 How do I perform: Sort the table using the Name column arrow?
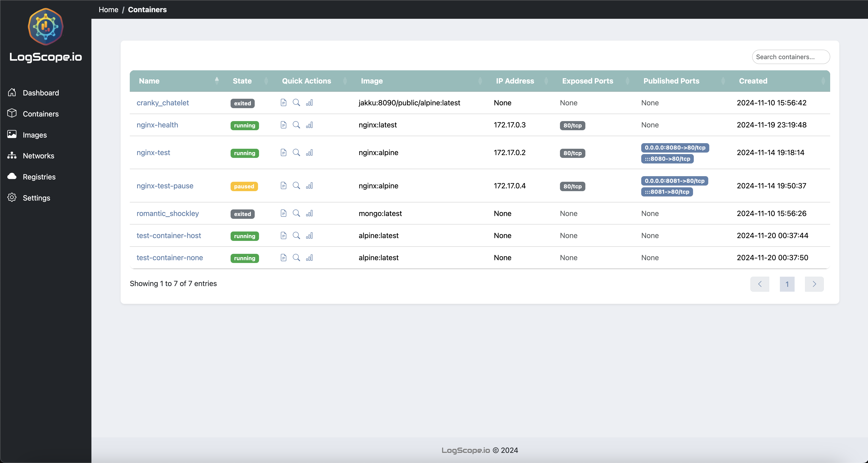pyautogui.click(x=217, y=81)
